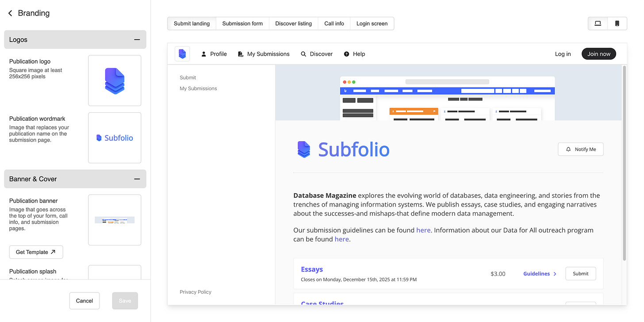Switch to the Submit landing tab
644x322 pixels.
click(x=192, y=23)
